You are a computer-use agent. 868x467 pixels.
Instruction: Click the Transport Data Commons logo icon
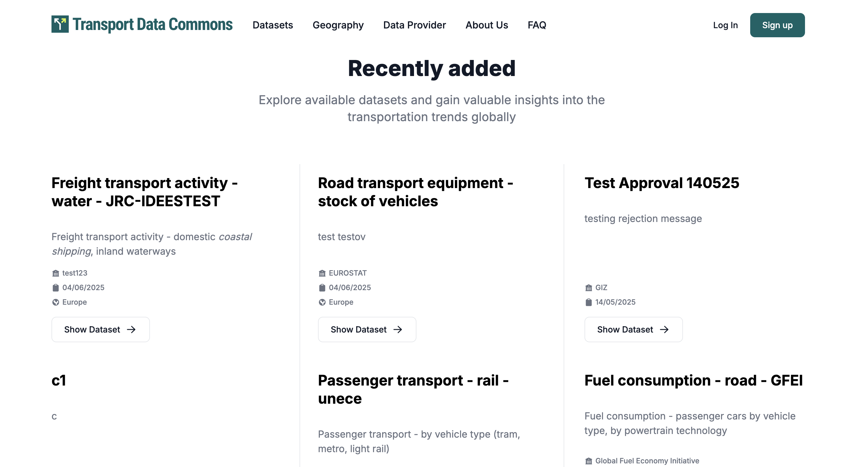(x=60, y=24)
